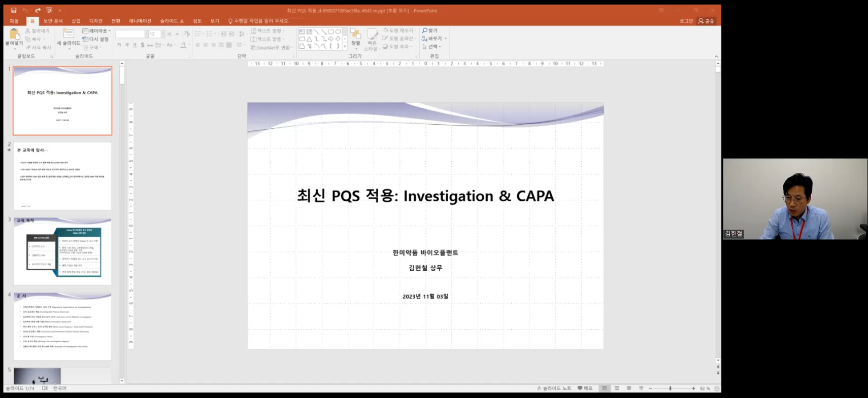Click the Clear all formatting icon
Screen dimensions: 868x398
click(187, 34)
